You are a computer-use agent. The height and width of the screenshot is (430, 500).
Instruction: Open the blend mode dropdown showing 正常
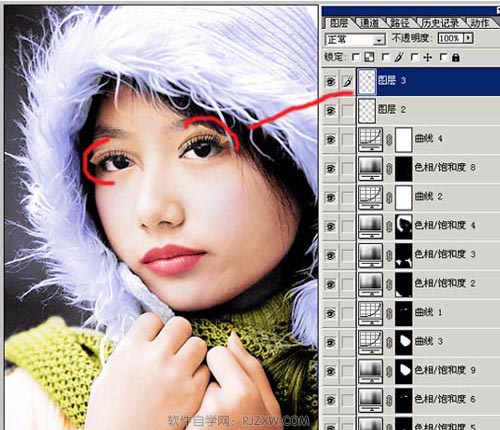click(x=355, y=40)
